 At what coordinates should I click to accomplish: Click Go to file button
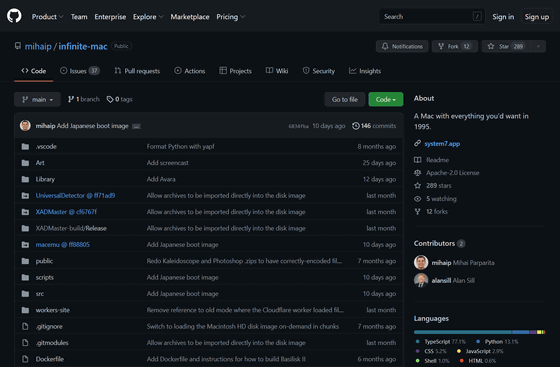click(x=345, y=100)
